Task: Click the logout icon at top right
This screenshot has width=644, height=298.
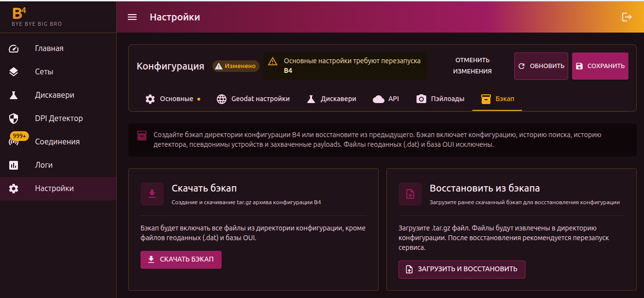Action: [x=627, y=17]
